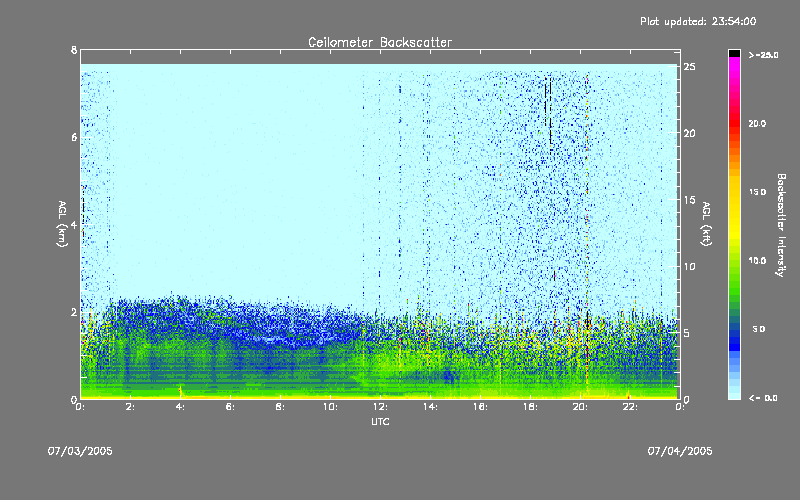800x500 pixels.
Task: Click the 20: hour tick on UTC axis
Action: pyautogui.click(x=580, y=407)
